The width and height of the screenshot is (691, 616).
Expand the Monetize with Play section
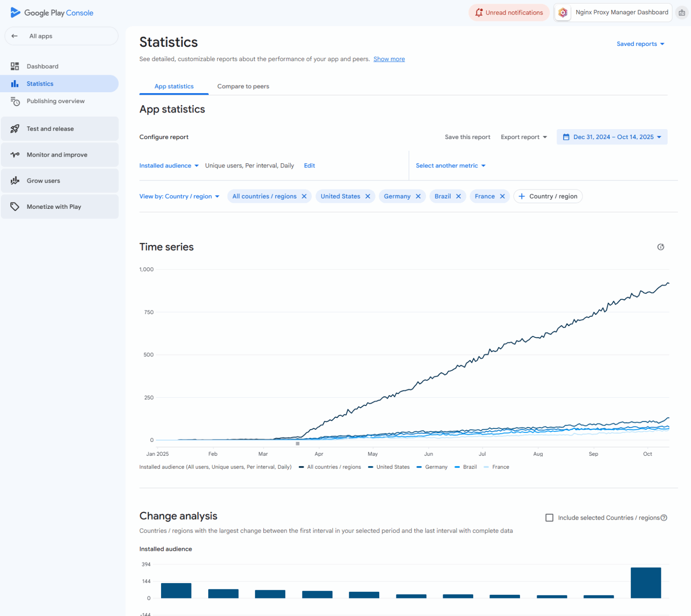(x=60, y=207)
